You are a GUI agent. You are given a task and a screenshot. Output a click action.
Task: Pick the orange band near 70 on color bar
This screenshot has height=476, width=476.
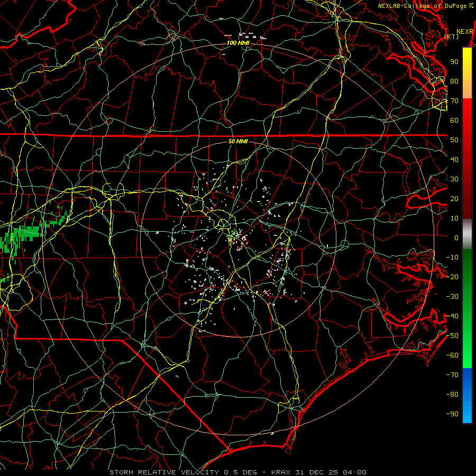click(467, 90)
